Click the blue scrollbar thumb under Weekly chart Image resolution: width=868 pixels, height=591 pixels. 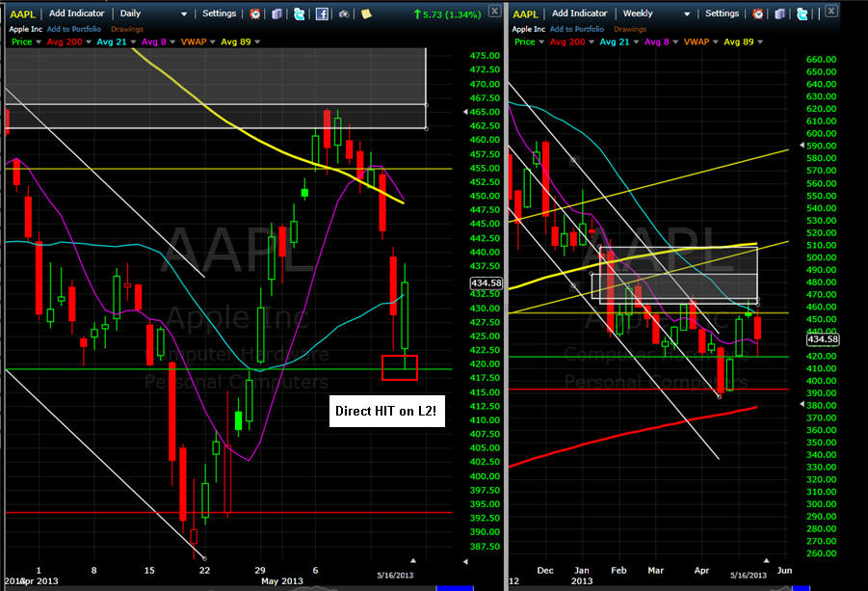(801, 588)
